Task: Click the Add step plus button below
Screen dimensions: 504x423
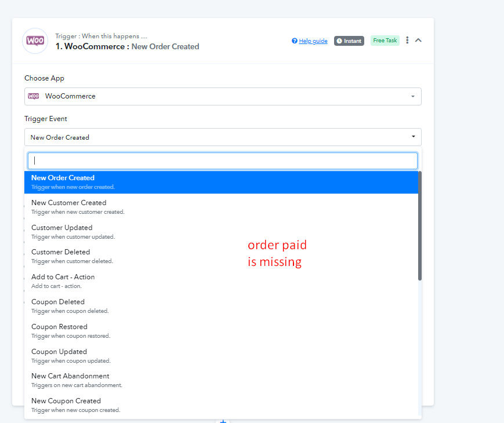Action: tap(223, 421)
